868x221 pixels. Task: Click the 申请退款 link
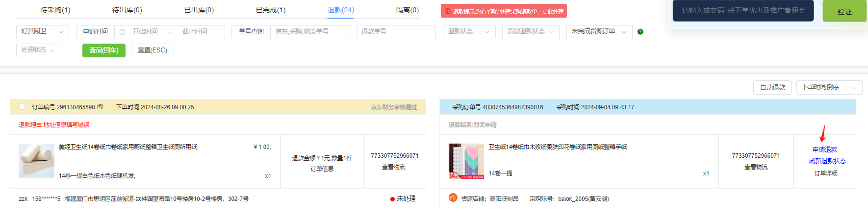[x=825, y=149]
